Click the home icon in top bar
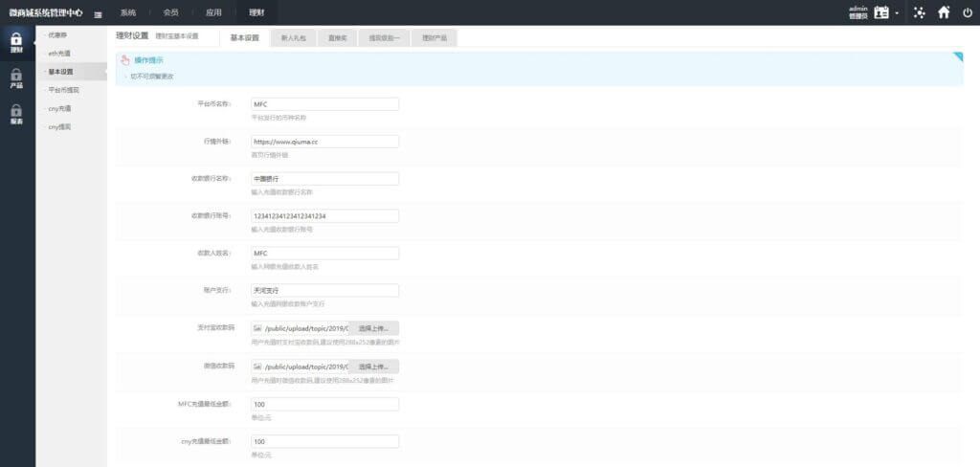Screen dimensions: 980x467 click(944, 12)
